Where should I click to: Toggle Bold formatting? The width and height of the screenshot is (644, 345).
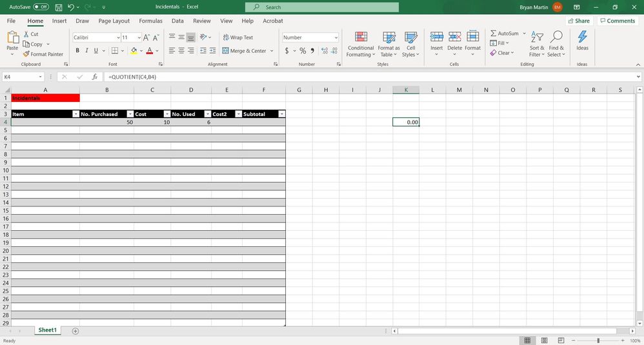click(x=77, y=50)
